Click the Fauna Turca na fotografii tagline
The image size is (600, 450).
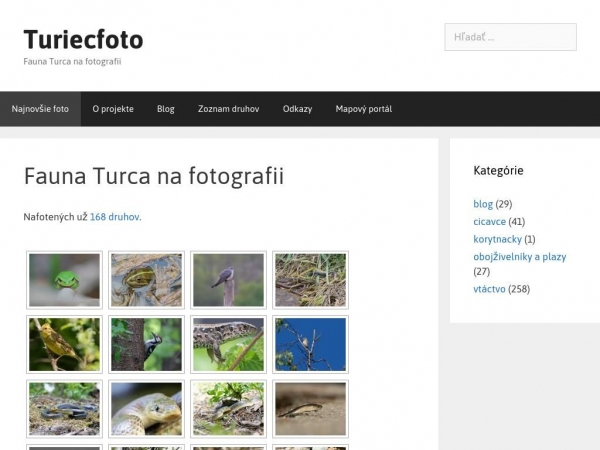click(72, 62)
